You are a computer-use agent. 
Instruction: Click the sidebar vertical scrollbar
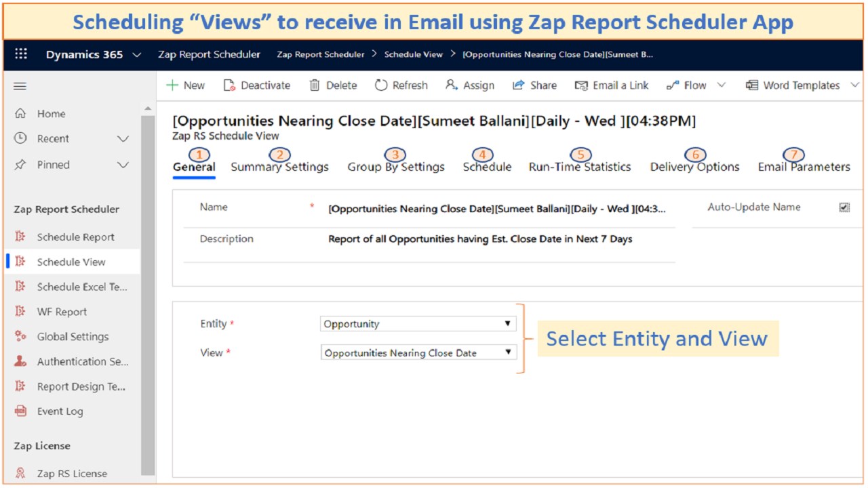tap(148, 295)
